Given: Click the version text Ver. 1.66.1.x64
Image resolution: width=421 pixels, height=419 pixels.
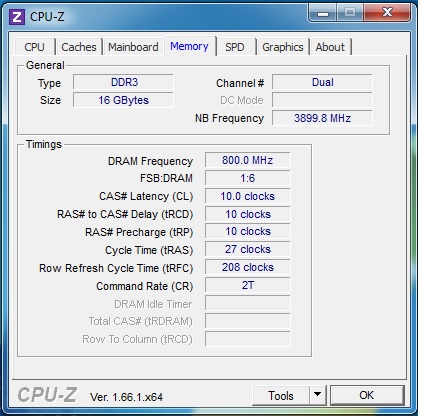Looking at the screenshot, I should (x=126, y=397).
